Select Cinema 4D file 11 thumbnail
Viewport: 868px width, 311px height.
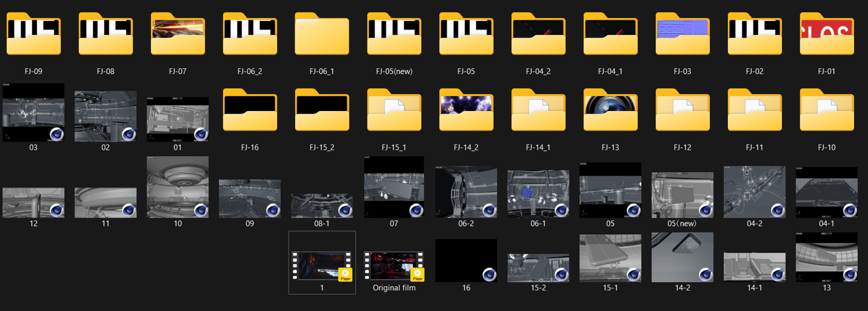[x=105, y=202]
